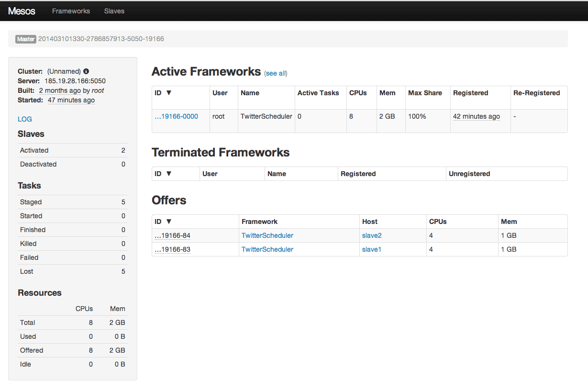This screenshot has height=390, width=588.
Task: Open the Frameworks nav tab
Action: point(71,11)
